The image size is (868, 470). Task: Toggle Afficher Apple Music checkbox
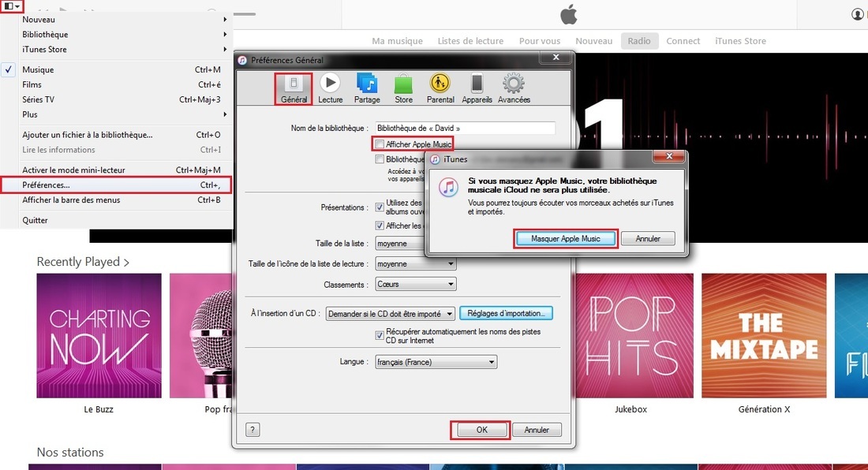click(x=380, y=144)
